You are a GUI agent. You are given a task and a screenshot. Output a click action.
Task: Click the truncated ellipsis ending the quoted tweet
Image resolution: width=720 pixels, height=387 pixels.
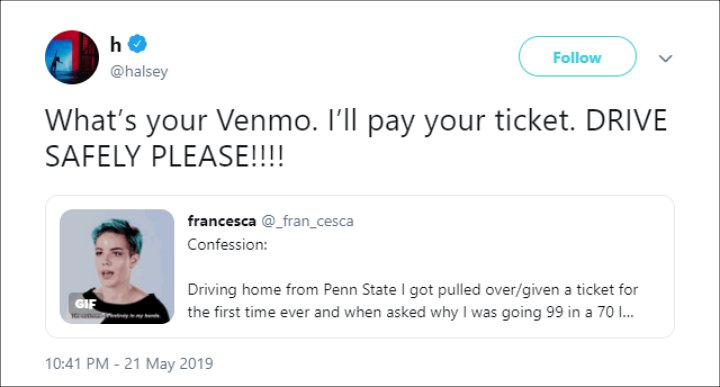pos(629,314)
